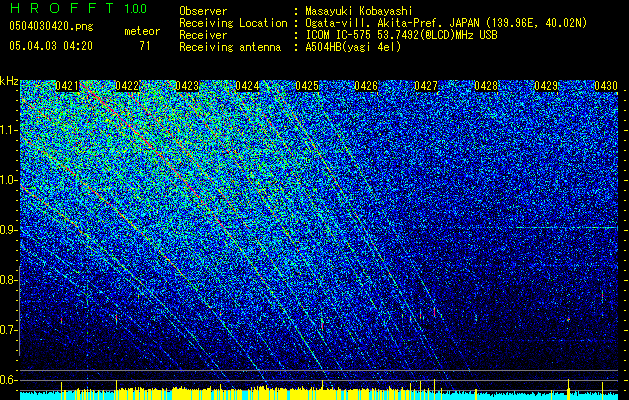Click the 0428 time marker

pyautogui.click(x=486, y=86)
